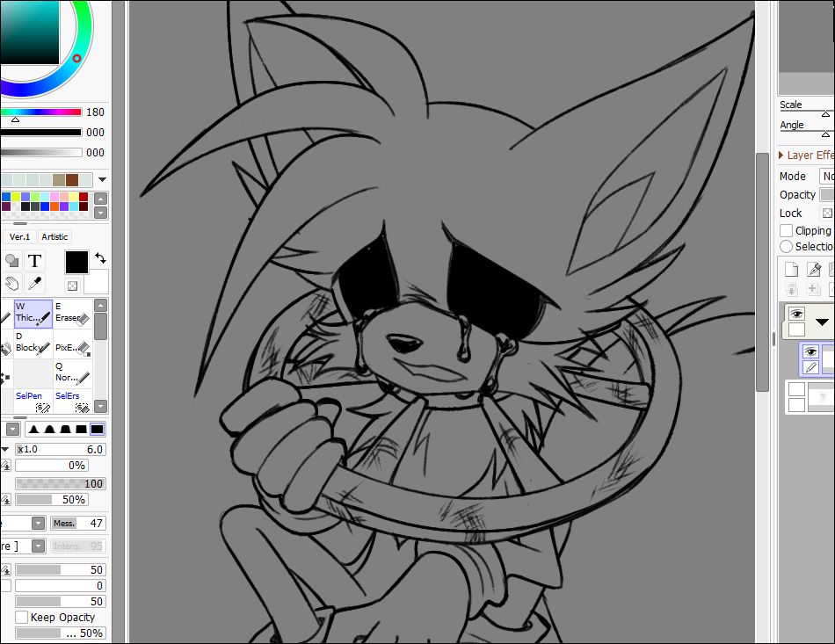
Task: Toggle pressure icon beside first 50 blending slider
Action: [5, 570]
